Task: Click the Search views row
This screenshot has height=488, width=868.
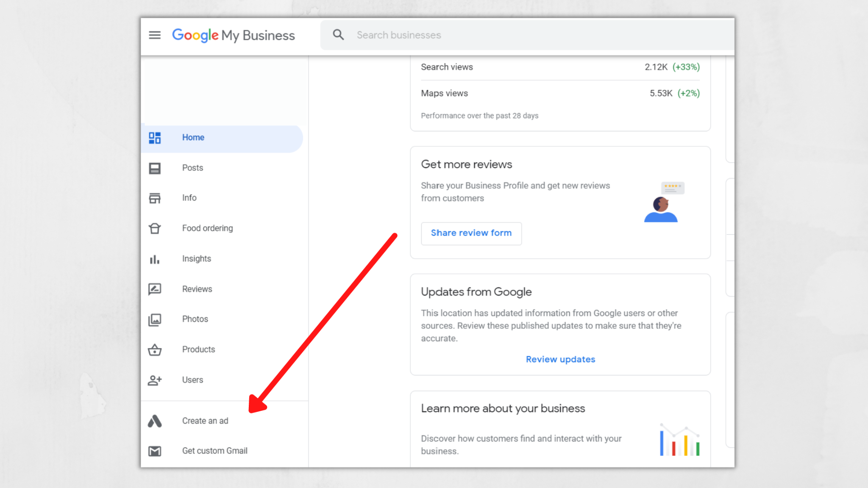Action: [560, 67]
